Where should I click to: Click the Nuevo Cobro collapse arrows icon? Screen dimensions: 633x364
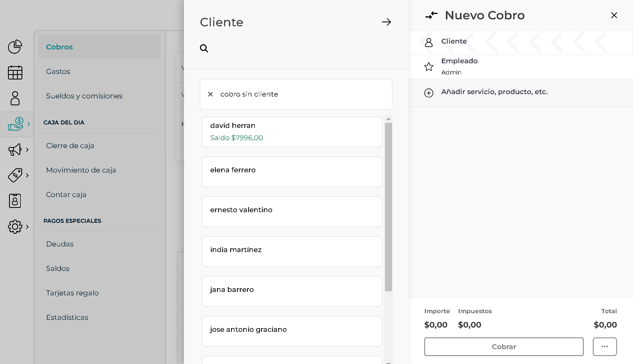click(431, 15)
